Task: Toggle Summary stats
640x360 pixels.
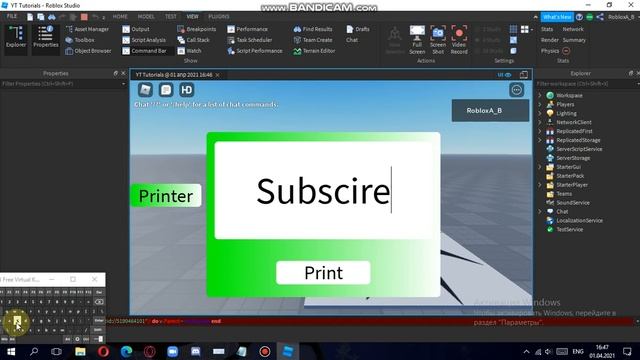Action: pos(574,40)
